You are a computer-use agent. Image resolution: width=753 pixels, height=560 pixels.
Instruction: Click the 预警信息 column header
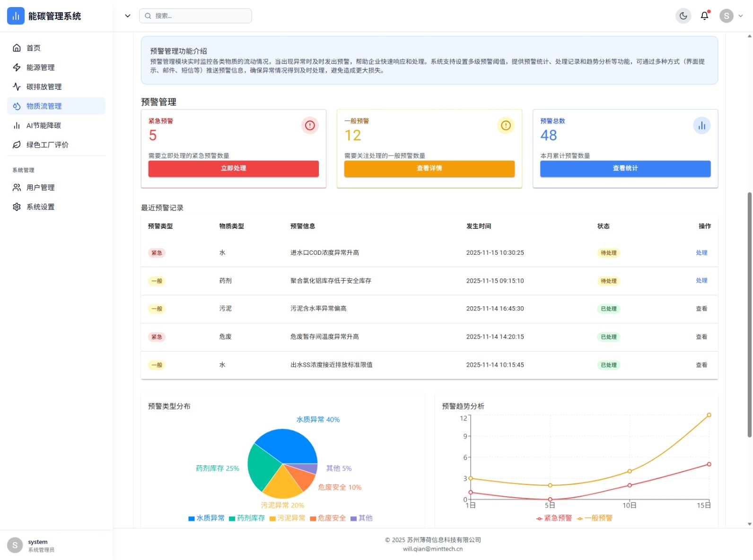303,226
